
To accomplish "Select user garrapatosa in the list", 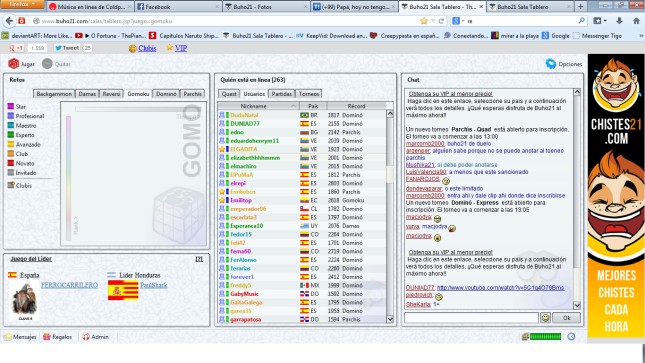I will click(x=246, y=319).
